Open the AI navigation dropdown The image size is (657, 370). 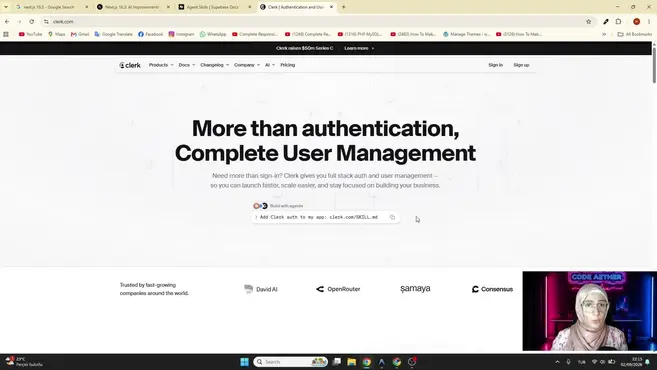(x=270, y=65)
